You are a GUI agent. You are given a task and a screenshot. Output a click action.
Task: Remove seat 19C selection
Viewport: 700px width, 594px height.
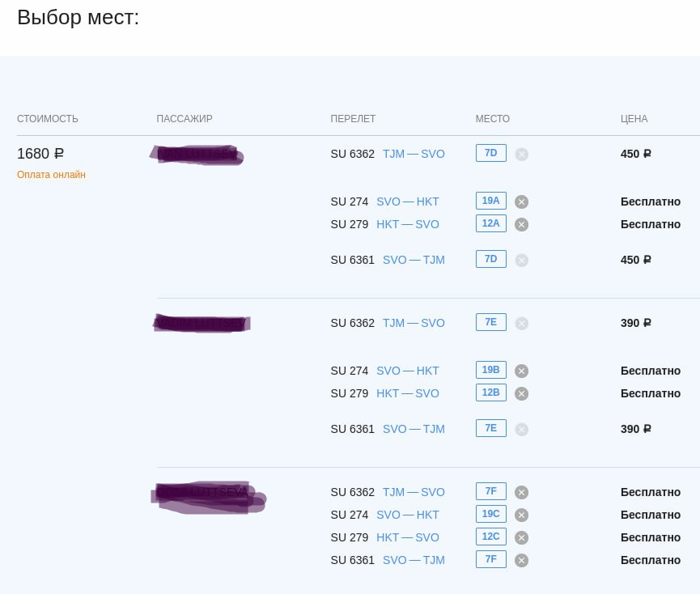(x=522, y=516)
